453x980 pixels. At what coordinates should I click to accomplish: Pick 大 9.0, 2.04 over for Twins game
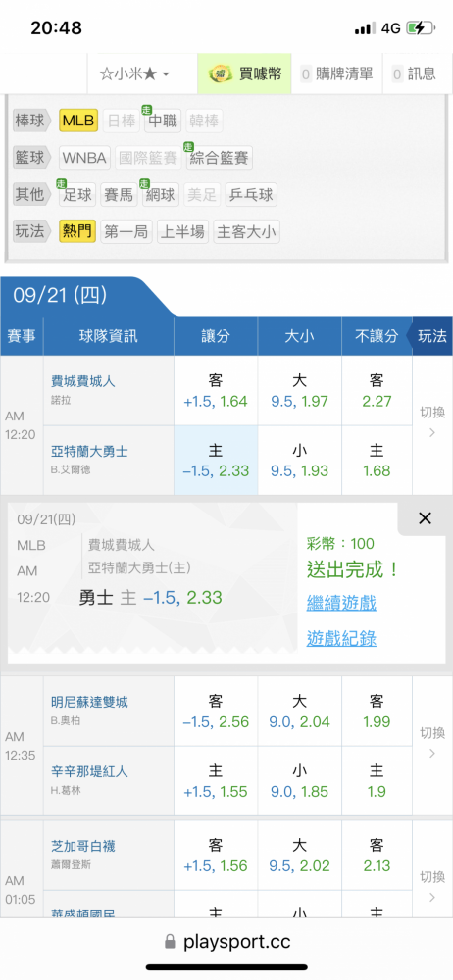click(300, 711)
